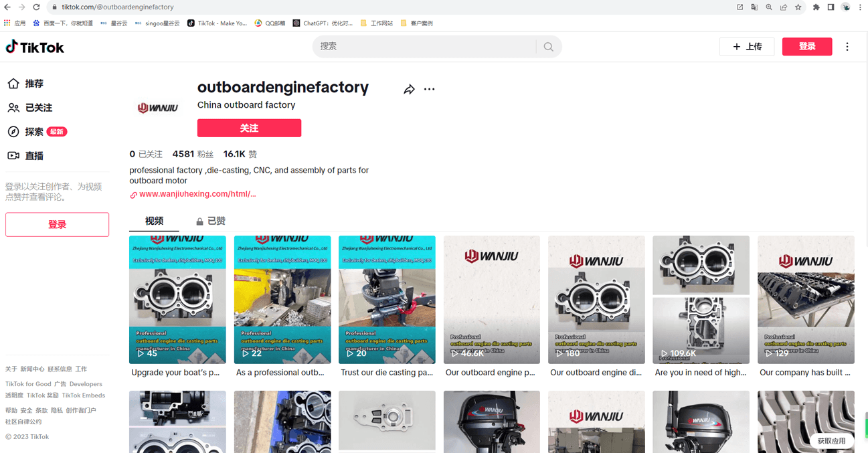The image size is (868, 453).
Task: Click the 社区自律公约 footer link
Action: (23, 422)
